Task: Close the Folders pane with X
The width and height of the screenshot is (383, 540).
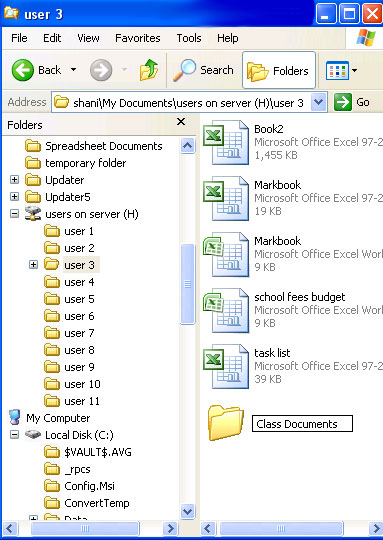Action: pyautogui.click(x=181, y=122)
